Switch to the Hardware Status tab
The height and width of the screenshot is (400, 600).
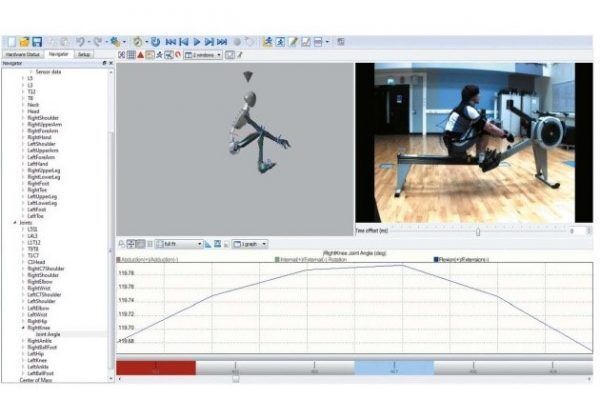[x=23, y=54]
